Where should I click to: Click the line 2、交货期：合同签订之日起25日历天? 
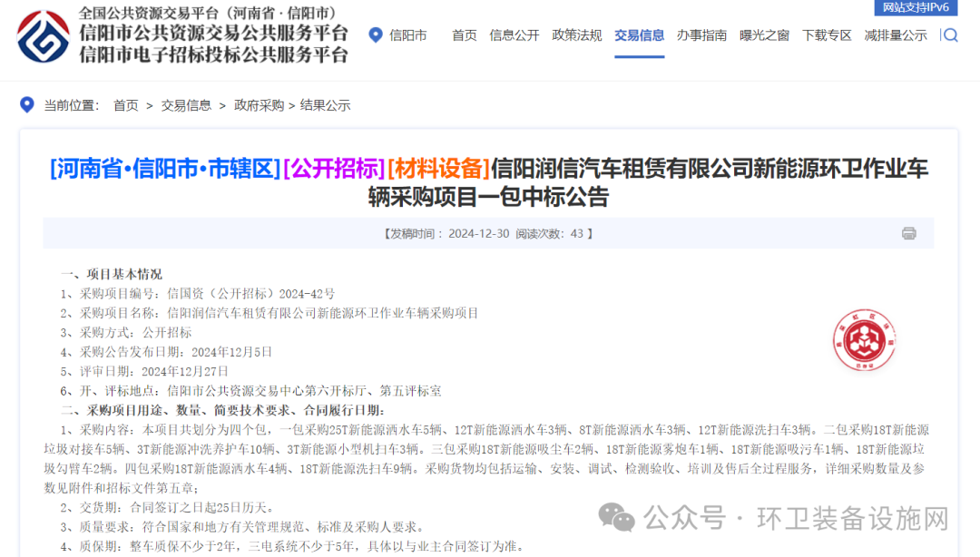pos(167,507)
